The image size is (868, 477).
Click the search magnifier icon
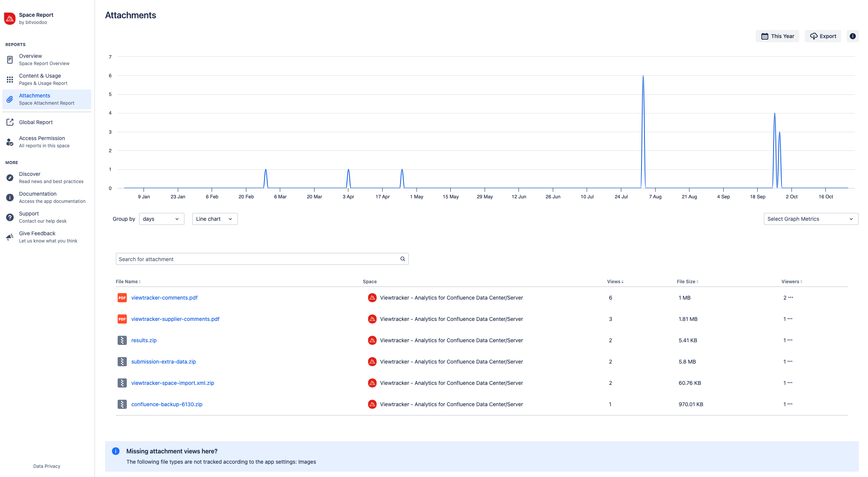coord(402,259)
